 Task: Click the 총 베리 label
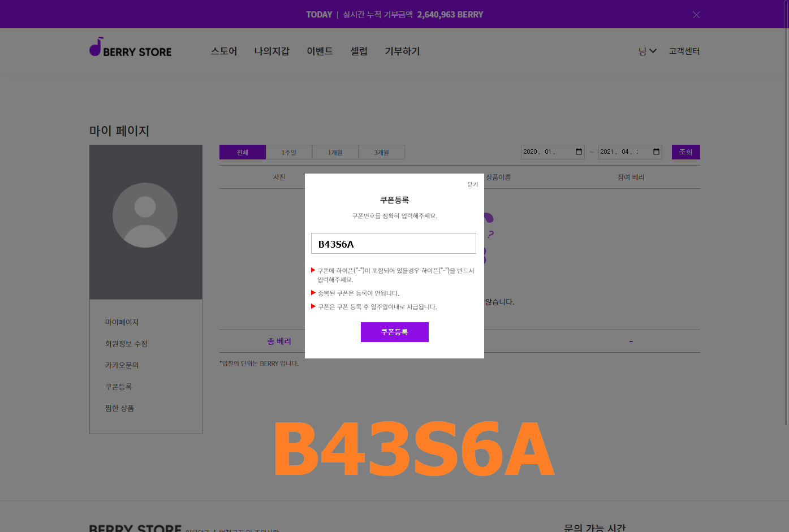279,341
